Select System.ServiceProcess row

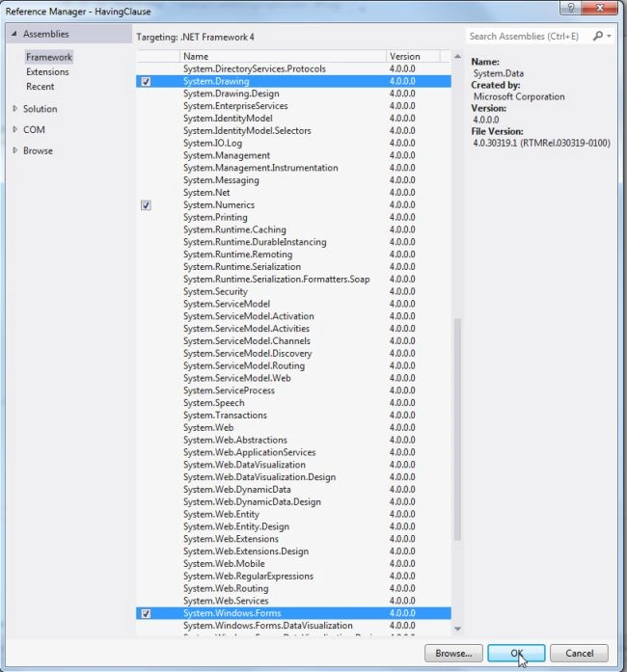click(x=294, y=390)
